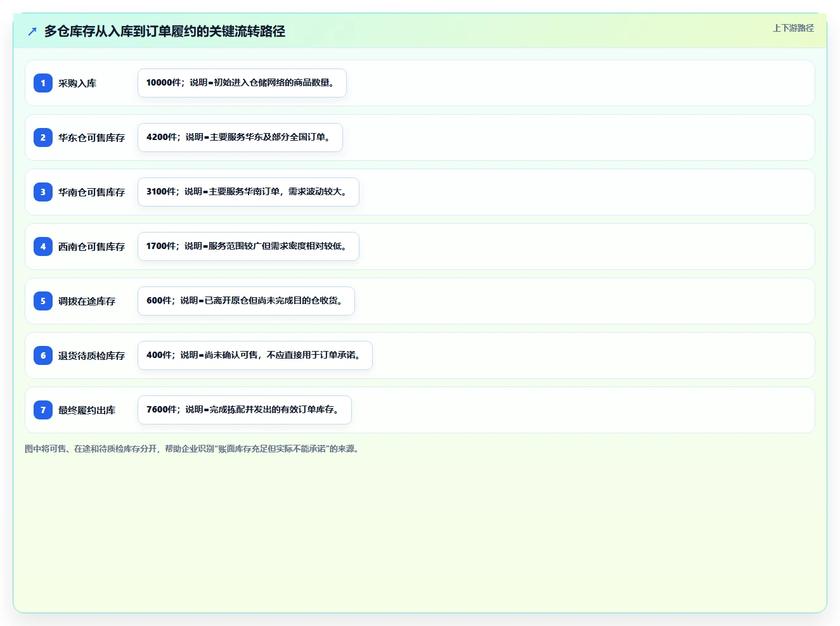
Task: Click the 调拨在途库存 step label
Action: coord(87,301)
